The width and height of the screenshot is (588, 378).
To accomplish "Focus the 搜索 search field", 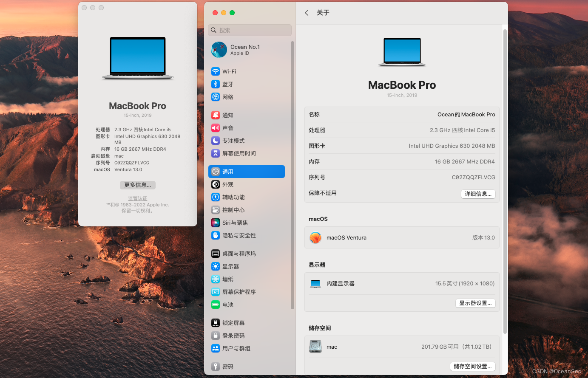I will 250,30.
